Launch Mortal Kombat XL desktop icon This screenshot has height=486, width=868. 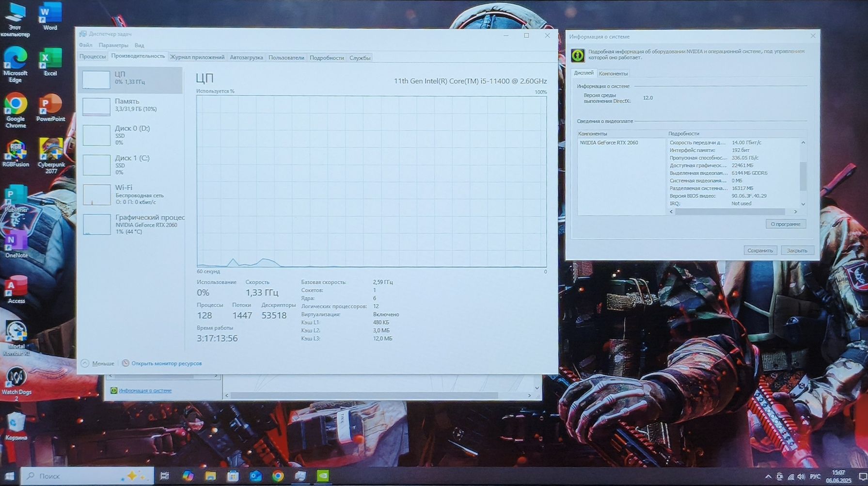tap(16, 339)
